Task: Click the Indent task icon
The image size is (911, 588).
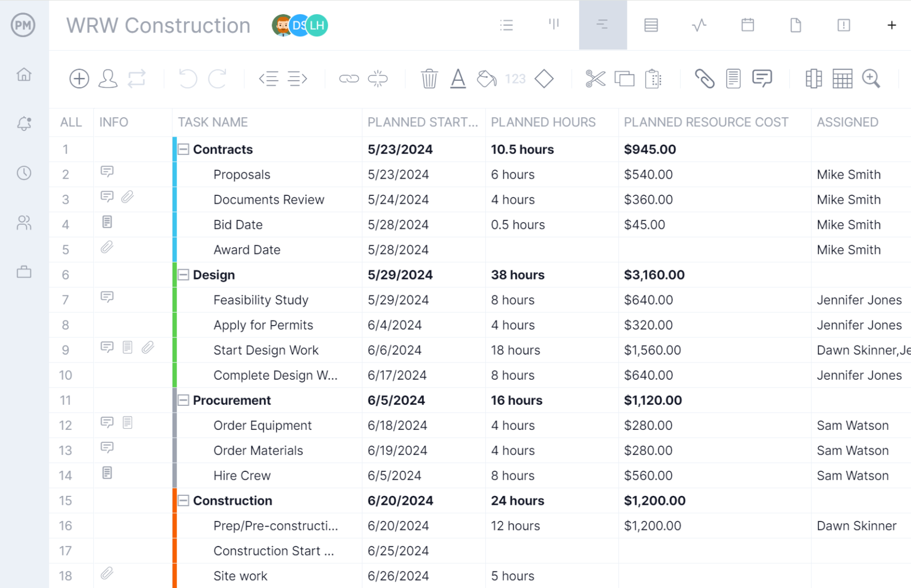Action: (297, 79)
